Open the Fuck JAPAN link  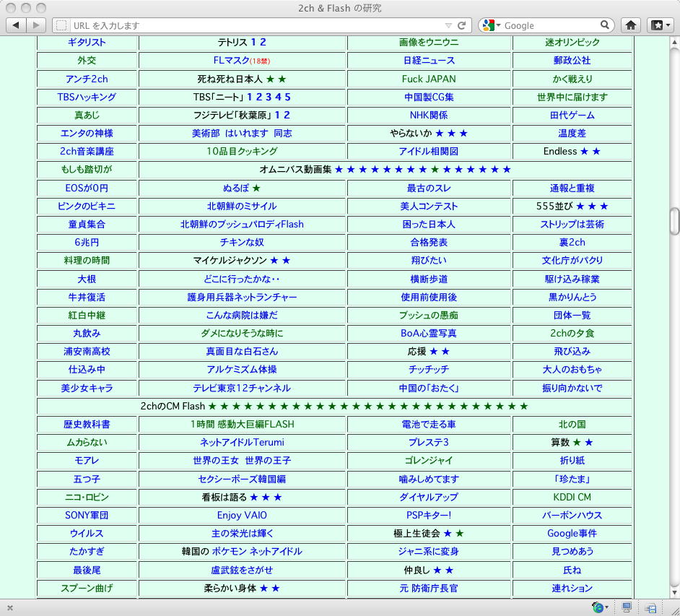point(429,79)
